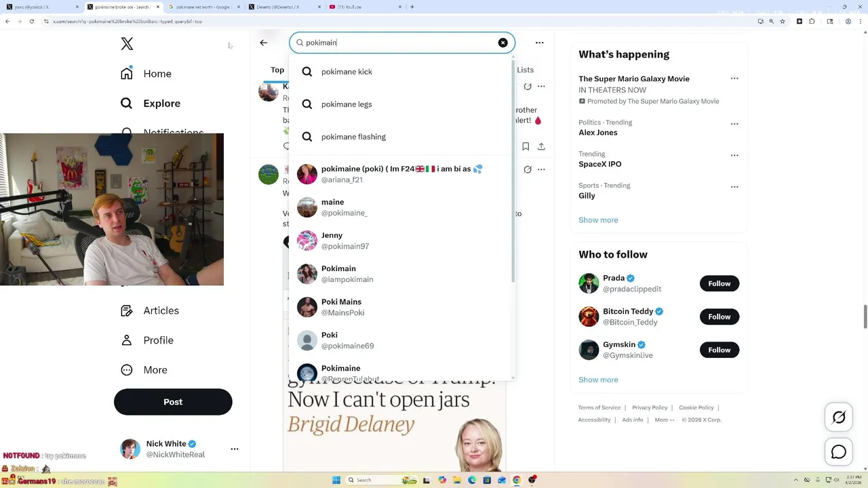Open the More sidebar menu
Screen dimensions: 868x488
(x=144, y=370)
